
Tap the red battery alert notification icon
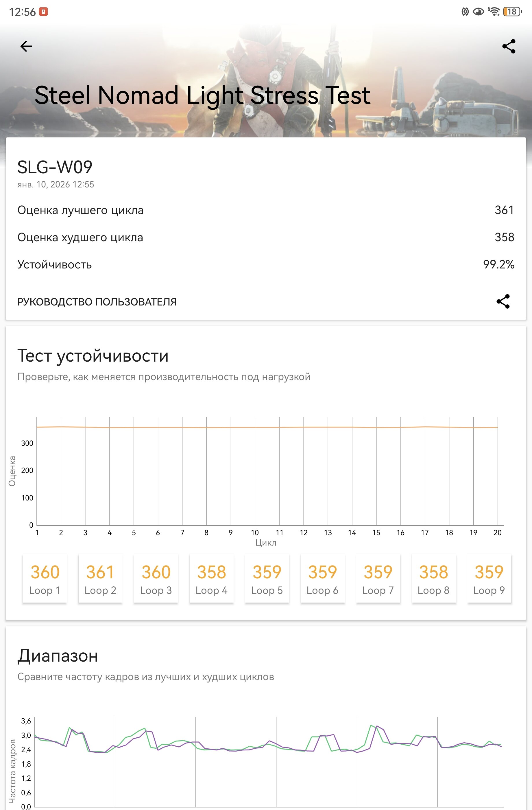pyautogui.click(x=43, y=12)
